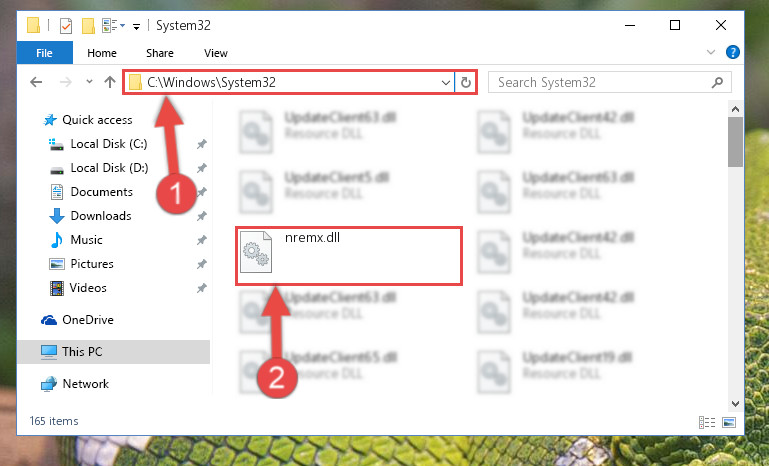769x466 pixels.
Task: Refresh the System32 folder view
Action: tap(466, 82)
